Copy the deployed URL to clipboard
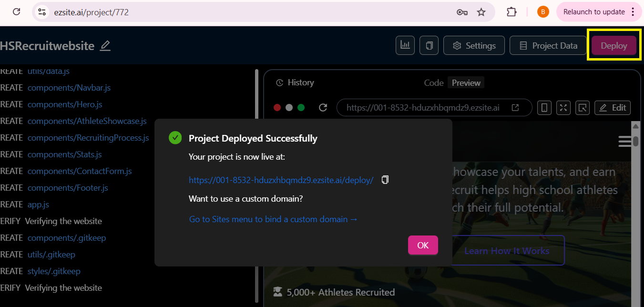The width and height of the screenshot is (644, 307). tap(385, 180)
